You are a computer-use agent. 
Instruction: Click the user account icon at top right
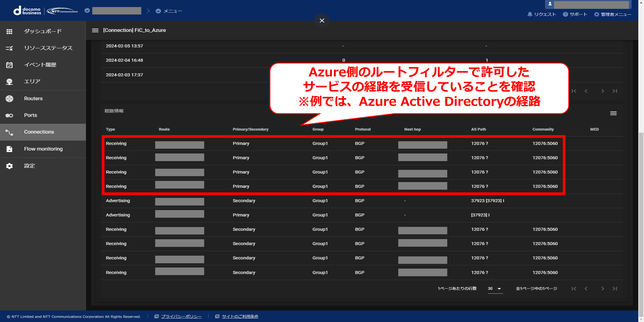[550, 4]
